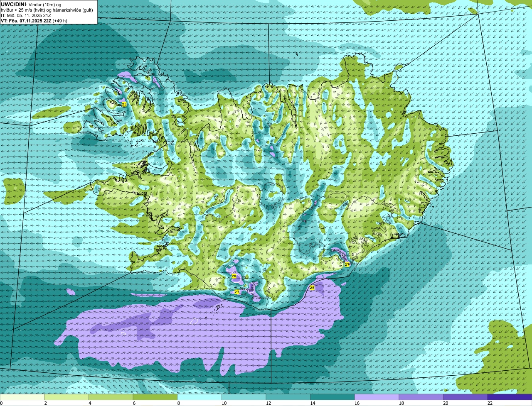The image size is (532, 406).
Task: Click scale label "8" on the color bar
Action: tap(178, 403)
